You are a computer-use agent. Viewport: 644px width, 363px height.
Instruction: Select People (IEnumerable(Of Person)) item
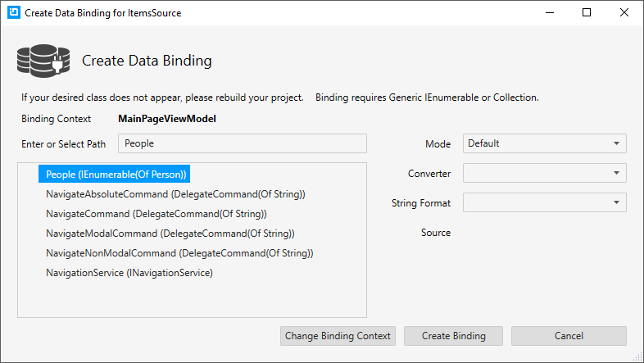116,175
